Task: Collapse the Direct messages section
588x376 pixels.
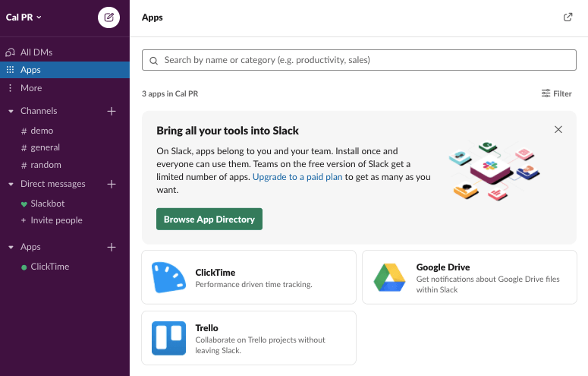Action: pyautogui.click(x=11, y=184)
